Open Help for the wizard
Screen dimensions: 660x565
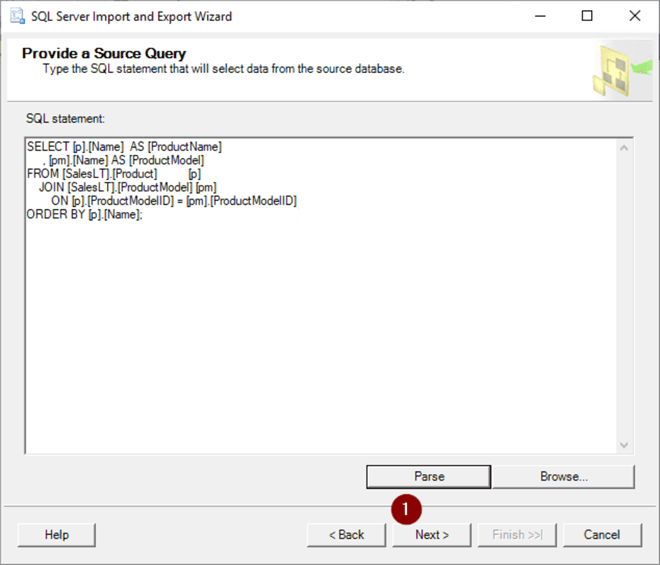click(x=57, y=535)
